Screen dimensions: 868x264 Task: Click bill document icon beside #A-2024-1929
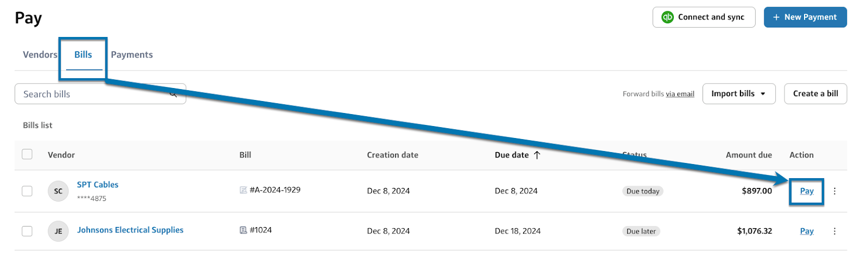(243, 190)
